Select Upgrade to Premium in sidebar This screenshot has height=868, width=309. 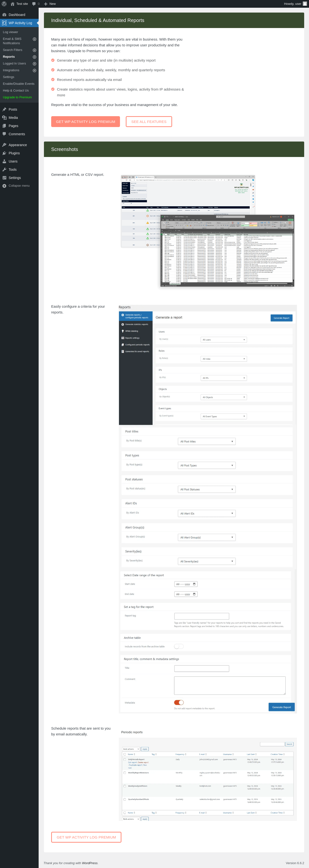pyautogui.click(x=17, y=97)
